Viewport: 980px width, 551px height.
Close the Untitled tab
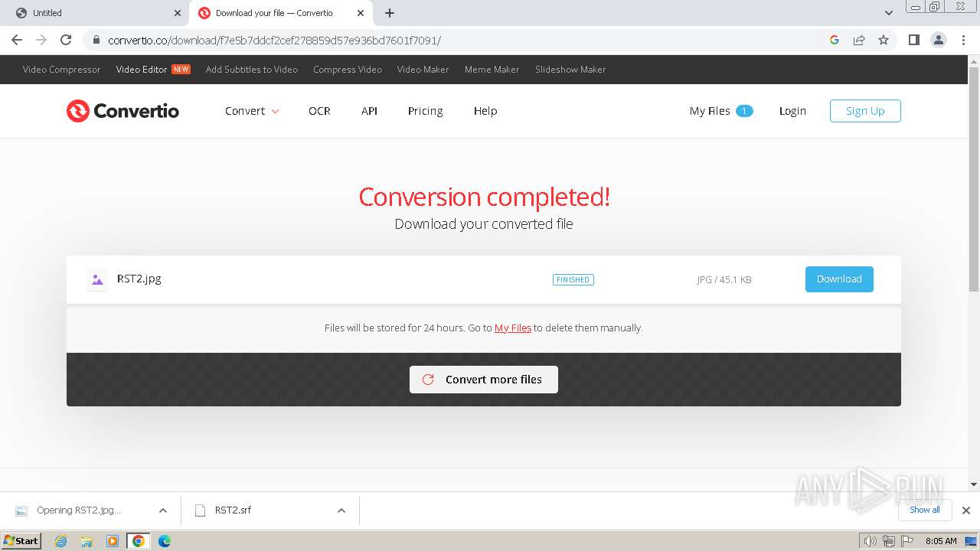click(178, 13)
